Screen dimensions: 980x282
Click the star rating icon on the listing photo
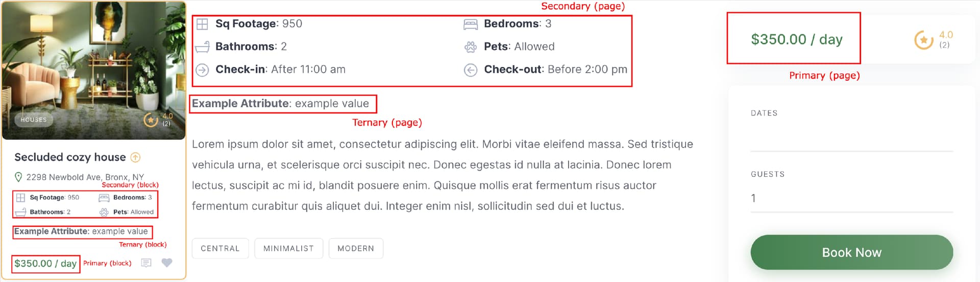(151, 120)
